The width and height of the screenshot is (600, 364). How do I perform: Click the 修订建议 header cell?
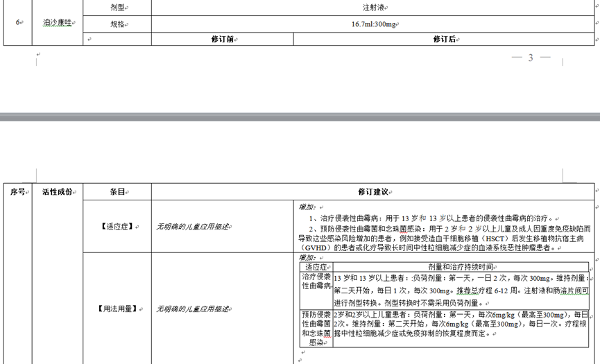click(372, 191)
